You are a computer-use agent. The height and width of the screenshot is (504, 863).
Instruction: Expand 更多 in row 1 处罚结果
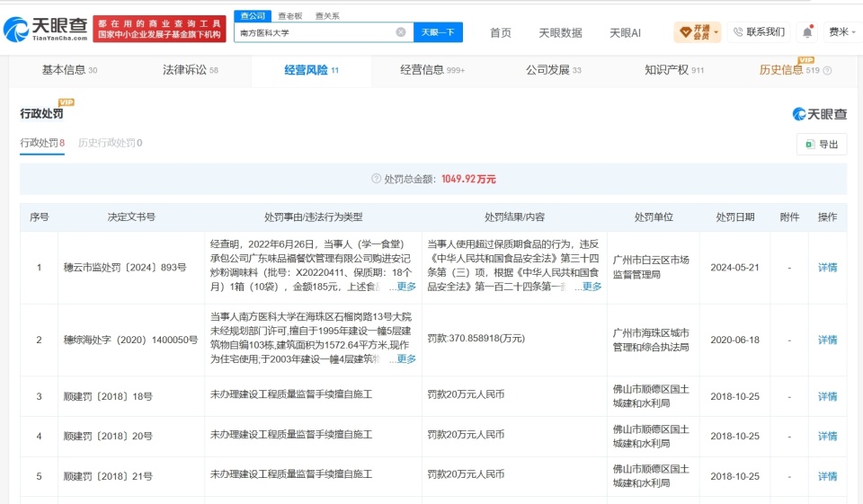tap(592, 287)
